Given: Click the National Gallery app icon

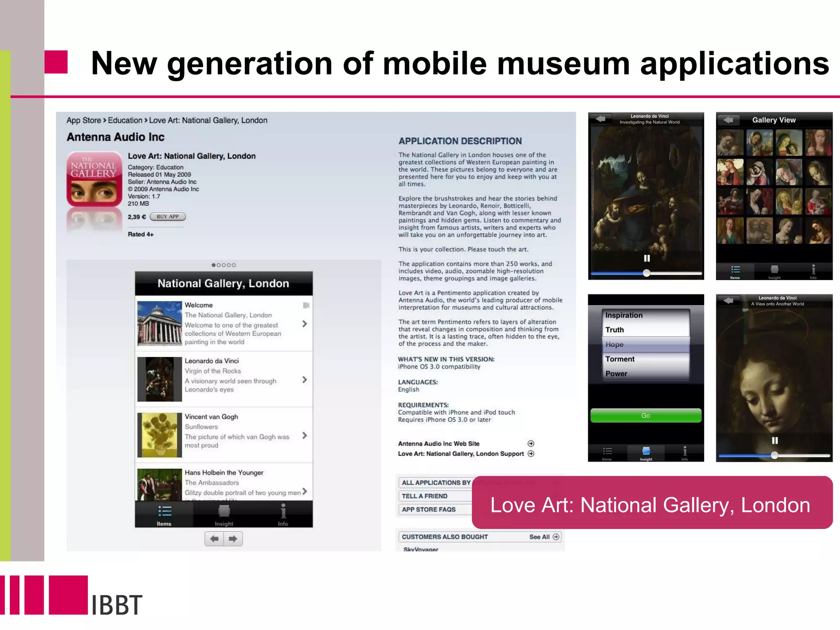Looking at the screenshot, I should click(x=94, y=179).
